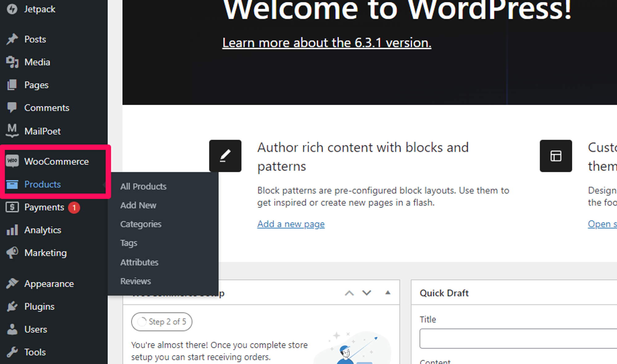Click the WooCommerce Woo icon

click(12, 161)
